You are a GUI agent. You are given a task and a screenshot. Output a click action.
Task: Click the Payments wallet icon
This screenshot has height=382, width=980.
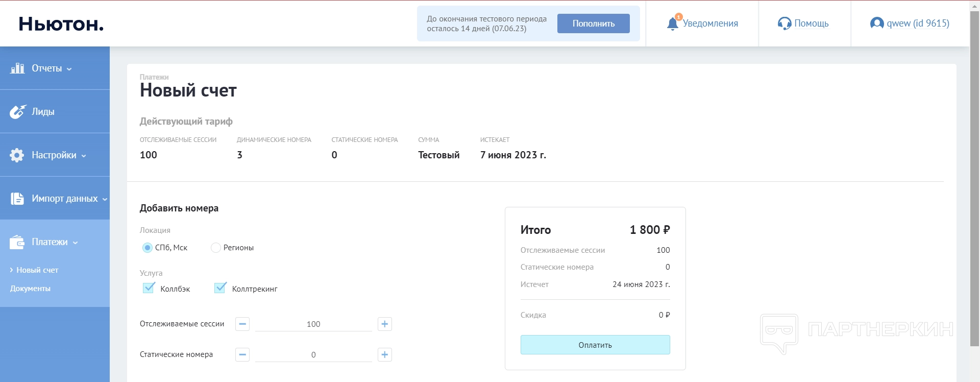17,242
